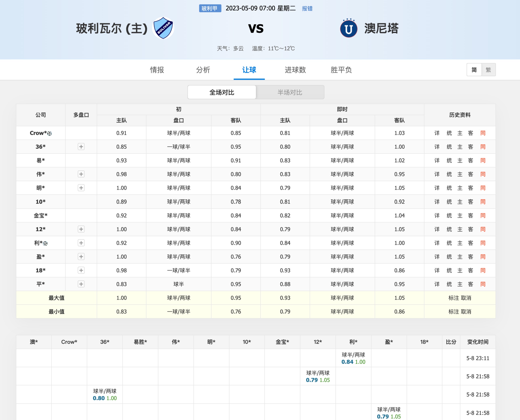Open 详 details for 平* row

437,284
